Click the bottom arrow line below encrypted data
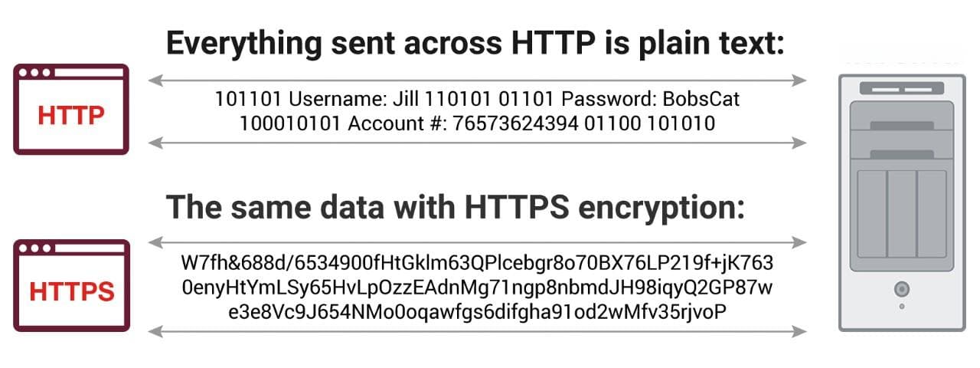 pos(478,331)
